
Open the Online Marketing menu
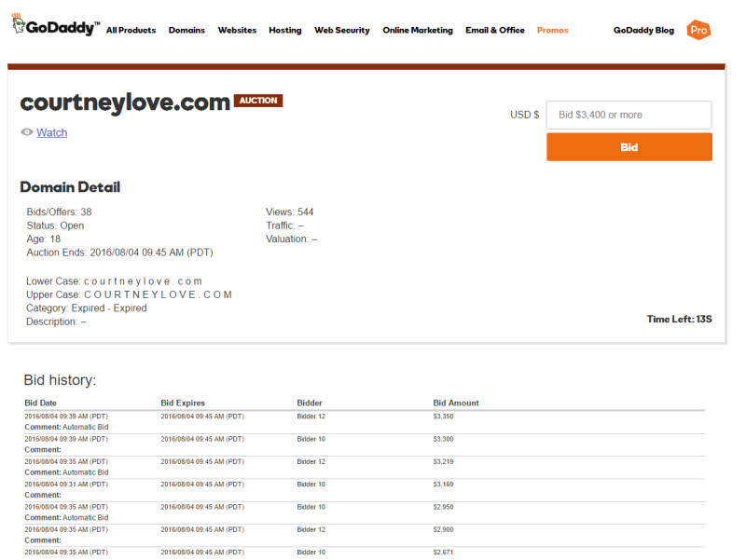(418, 30)
